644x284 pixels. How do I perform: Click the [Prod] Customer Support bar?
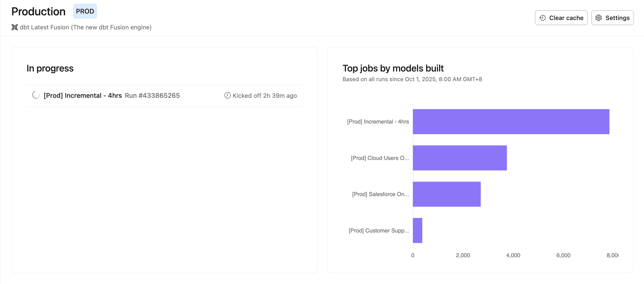pos(417,230)
